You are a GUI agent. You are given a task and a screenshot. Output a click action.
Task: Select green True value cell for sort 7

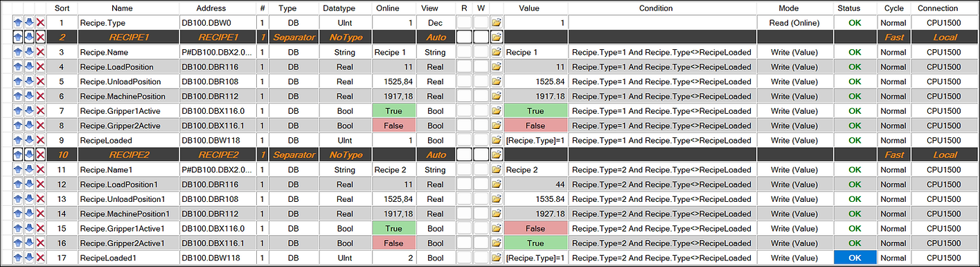(x=535, y=111)
